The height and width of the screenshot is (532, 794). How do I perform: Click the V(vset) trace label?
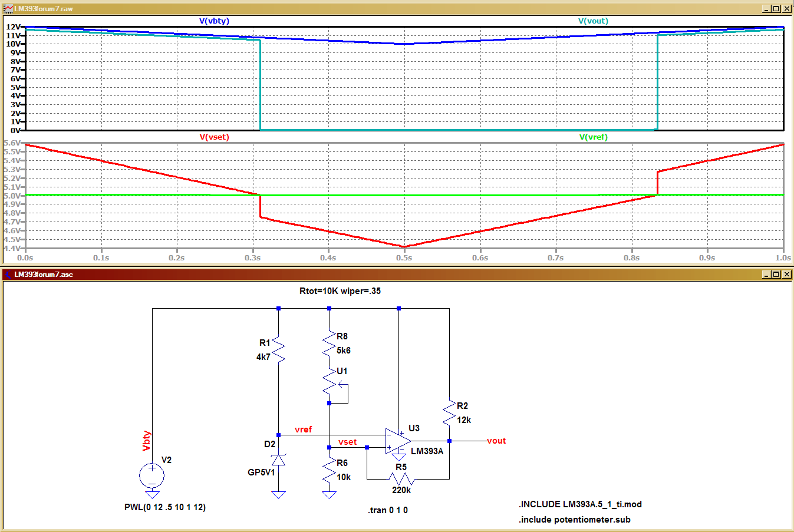tap(214, 137)
